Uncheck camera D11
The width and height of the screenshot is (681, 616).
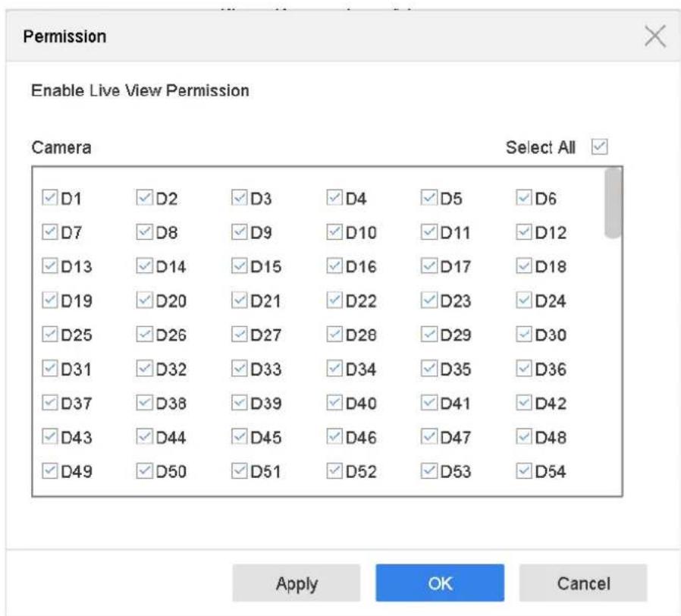(x=429, y=232)
